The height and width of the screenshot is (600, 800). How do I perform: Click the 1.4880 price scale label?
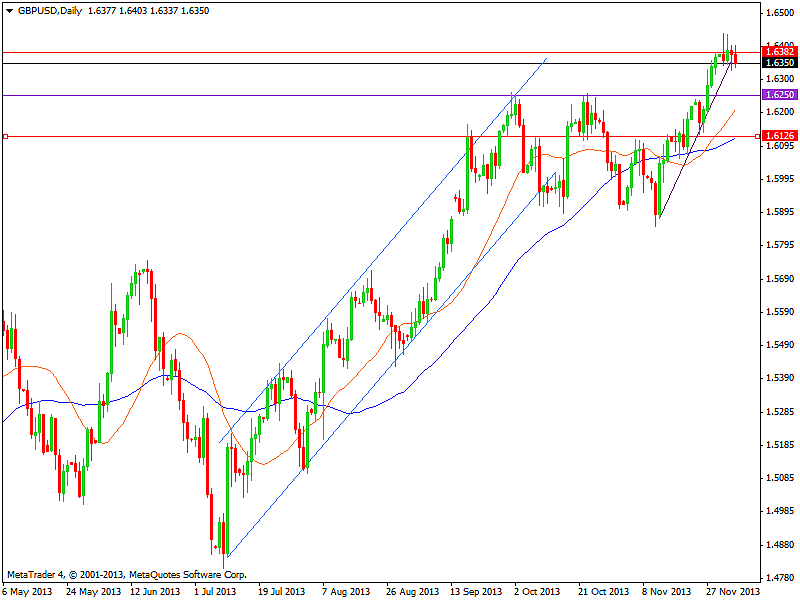click(780, 545)
